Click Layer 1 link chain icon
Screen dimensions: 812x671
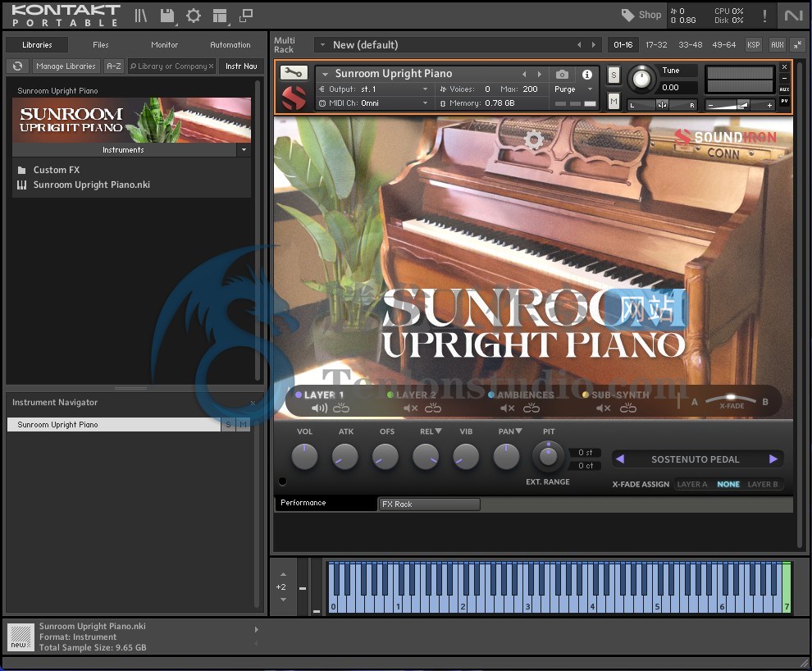(x=340, y=409)
